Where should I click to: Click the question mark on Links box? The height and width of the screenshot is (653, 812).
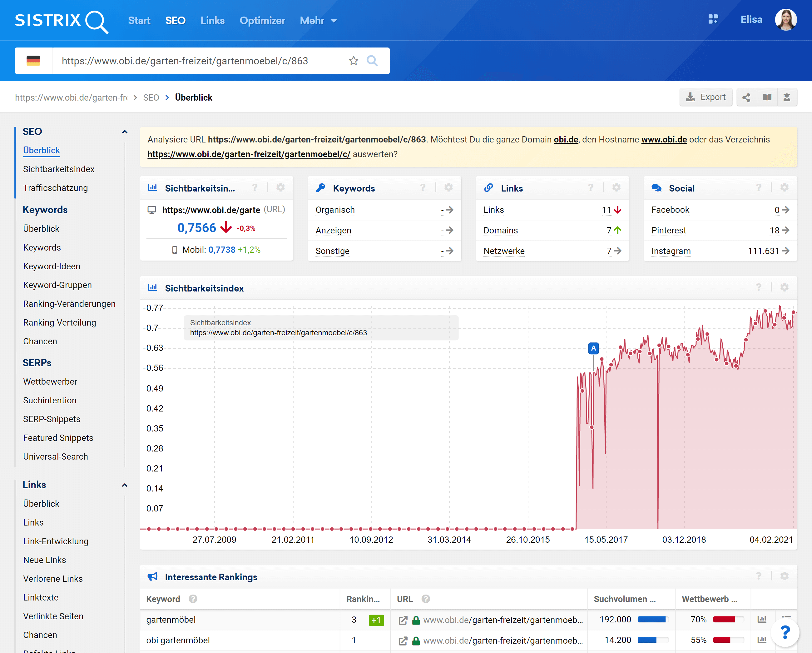click(x=590, y=188)
